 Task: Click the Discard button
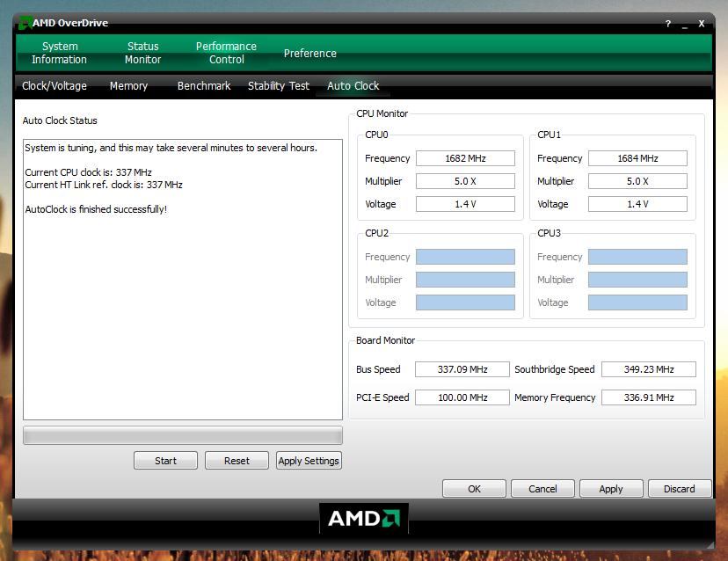pos(680,489)
